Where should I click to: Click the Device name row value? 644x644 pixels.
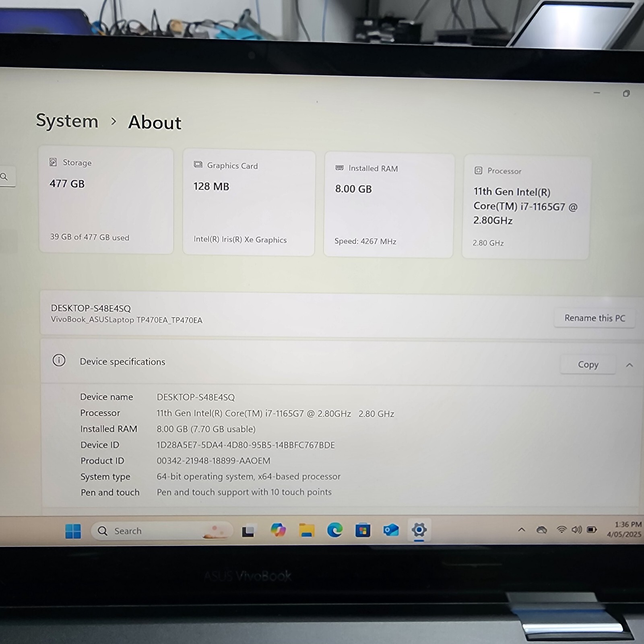coord(196,397)
